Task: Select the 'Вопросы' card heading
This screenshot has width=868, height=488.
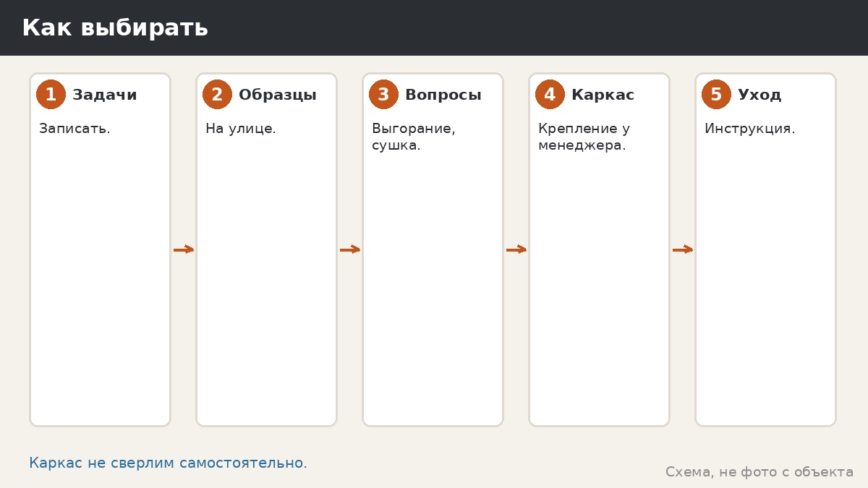Action: pyautogui.click(x=443, y=95)
